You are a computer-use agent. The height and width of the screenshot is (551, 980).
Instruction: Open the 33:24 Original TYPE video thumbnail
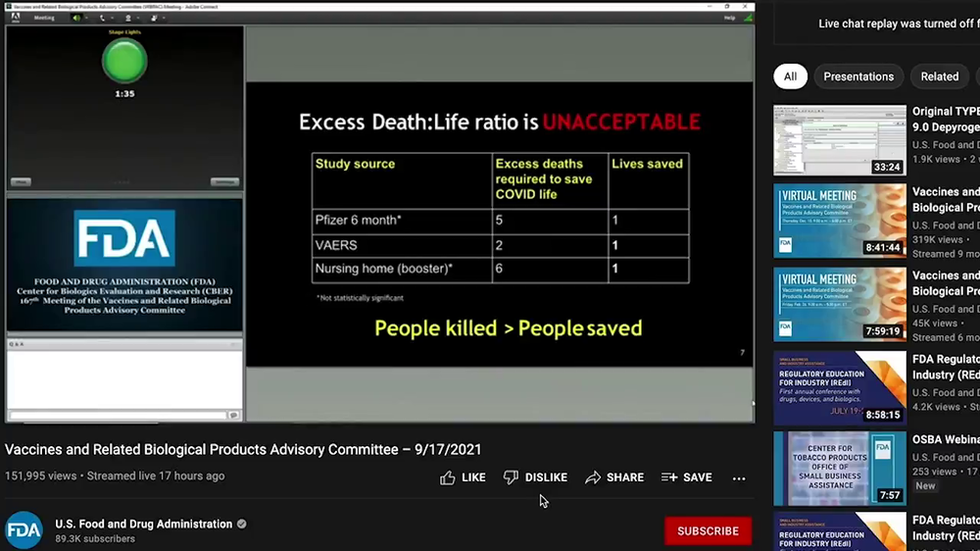pyautogui.click(x=840, y=140)
